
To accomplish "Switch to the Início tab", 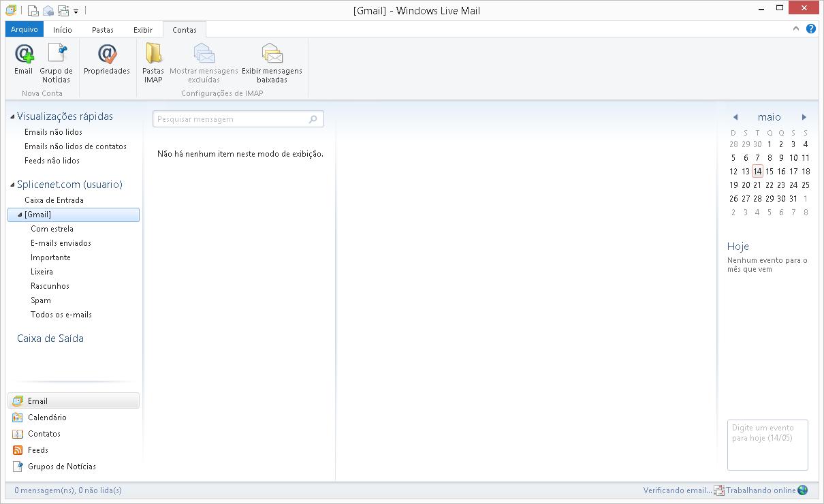I will click(x=63, y=30).
